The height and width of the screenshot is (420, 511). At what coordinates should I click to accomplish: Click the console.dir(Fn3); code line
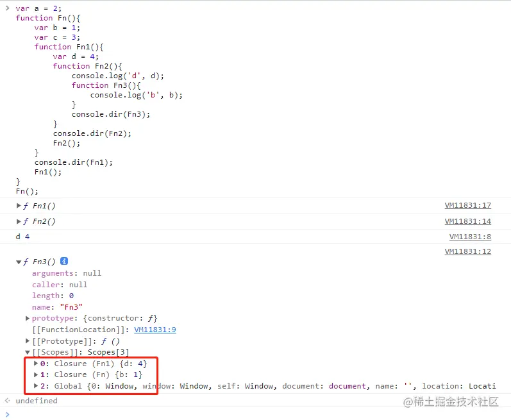click(111, 114)
